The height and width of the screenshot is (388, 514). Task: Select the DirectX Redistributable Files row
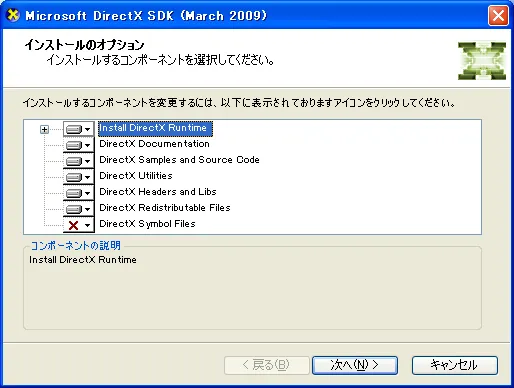[165, 208]
